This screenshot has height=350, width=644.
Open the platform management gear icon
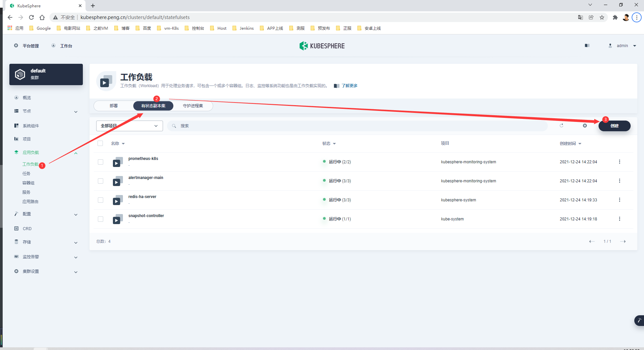tap(16, 45)
